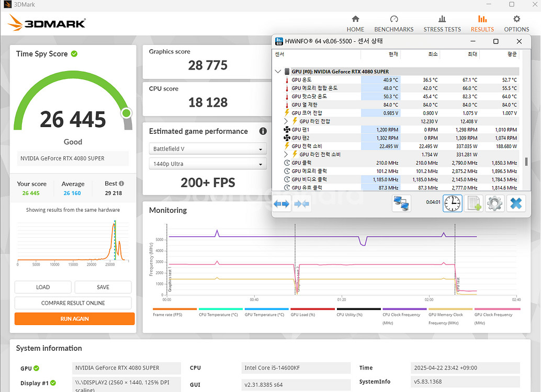The height and width of the screenshot is (392, 541).
Task: Click the 3DMark logo
Action: (47, 23)
